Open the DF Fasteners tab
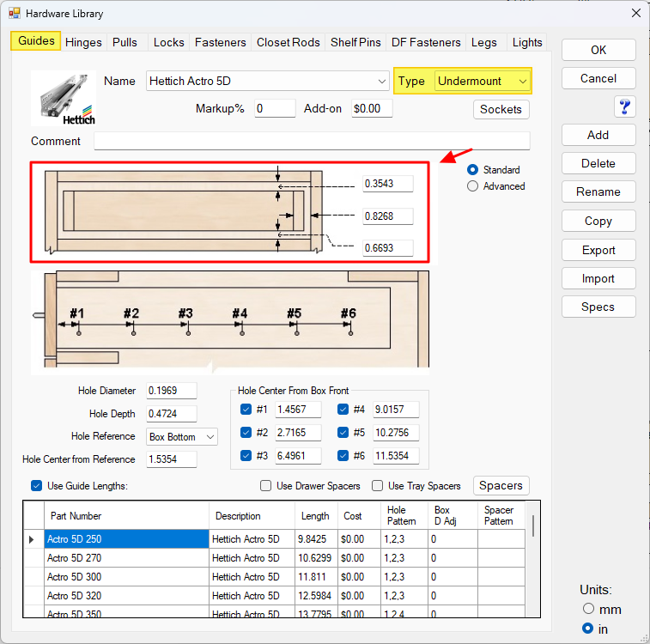Image resolution: width=650 pixels, height=644 pixels. tap(426, 42)
